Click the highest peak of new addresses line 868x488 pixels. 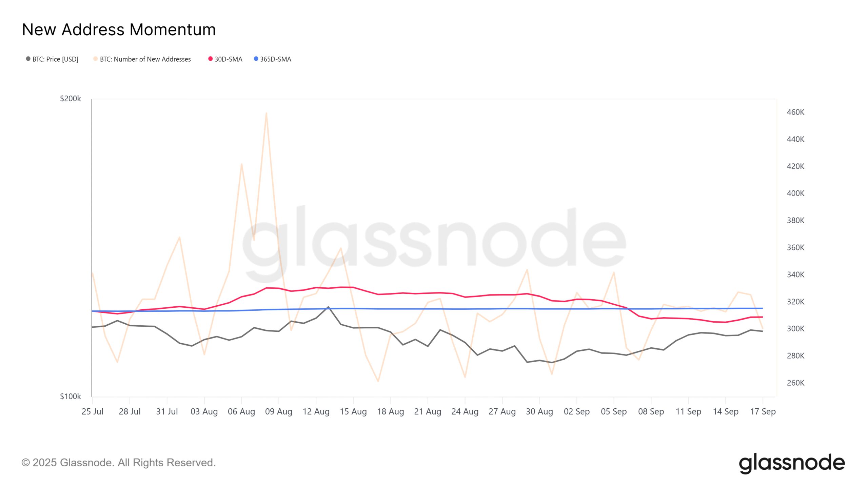point(267,114)
